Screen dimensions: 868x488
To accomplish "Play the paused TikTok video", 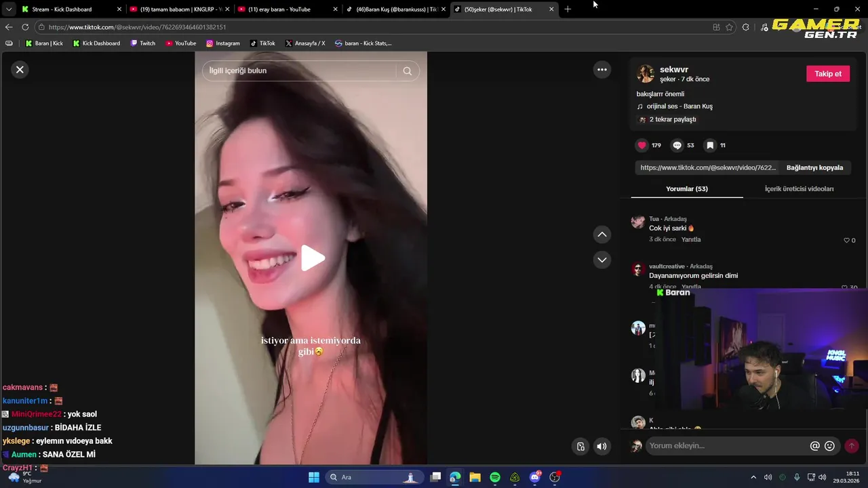I will coord(312,258).
